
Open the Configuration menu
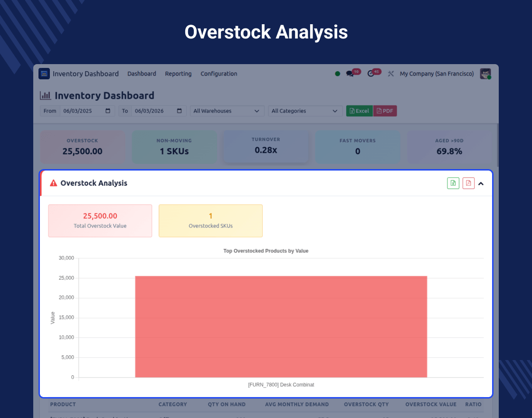pos(219,74)
